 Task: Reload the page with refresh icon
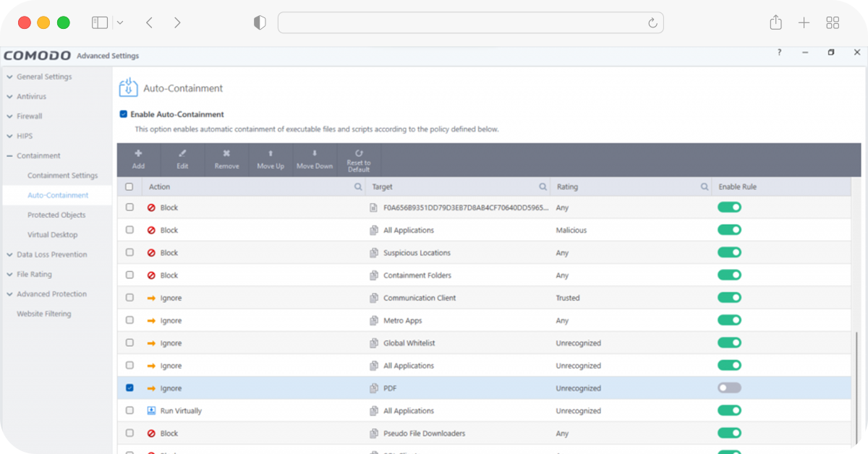tap(652, 22)
